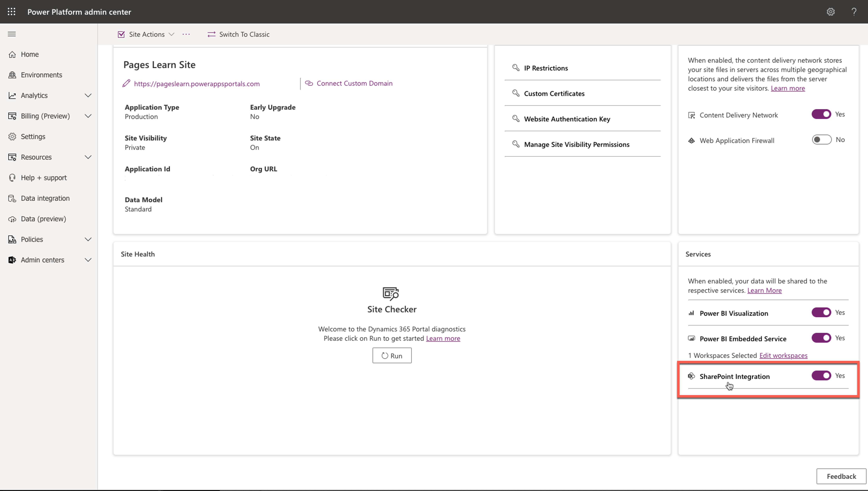The width and height of the screenshot is (868, 491).
Task: Disable the Content Delivery Network toggle
Action: tap(821, 114)
